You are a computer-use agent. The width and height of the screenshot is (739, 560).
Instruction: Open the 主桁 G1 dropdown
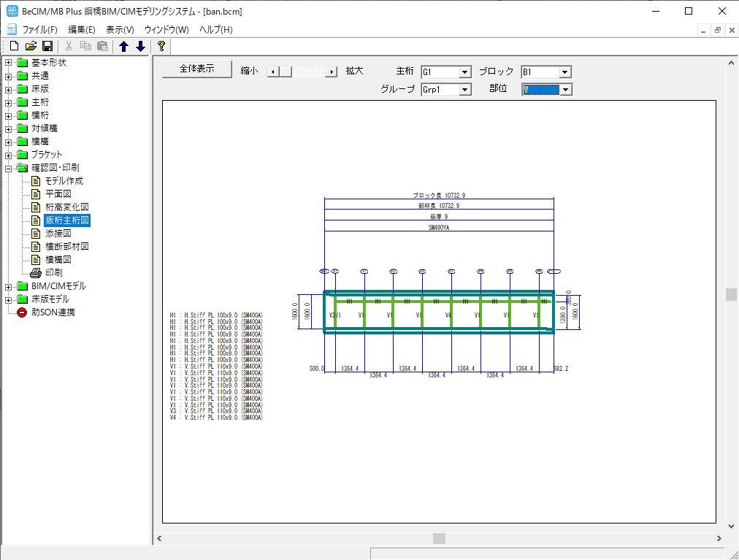[465, 72]
